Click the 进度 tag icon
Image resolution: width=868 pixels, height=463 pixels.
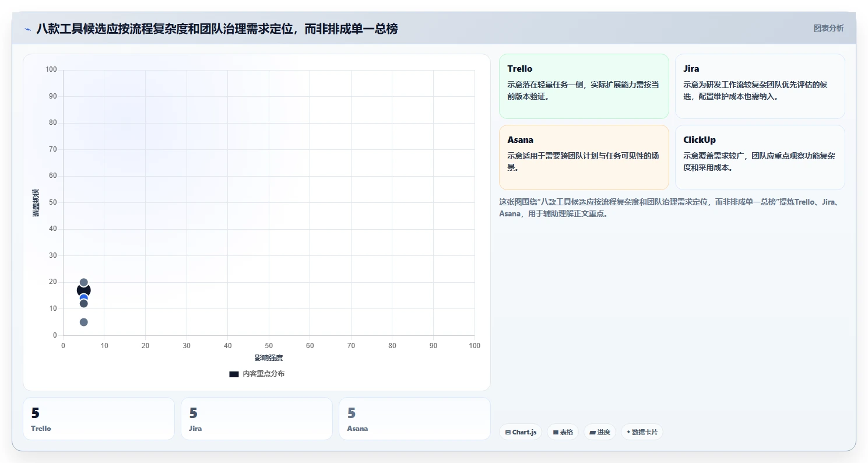coord(592,433)
